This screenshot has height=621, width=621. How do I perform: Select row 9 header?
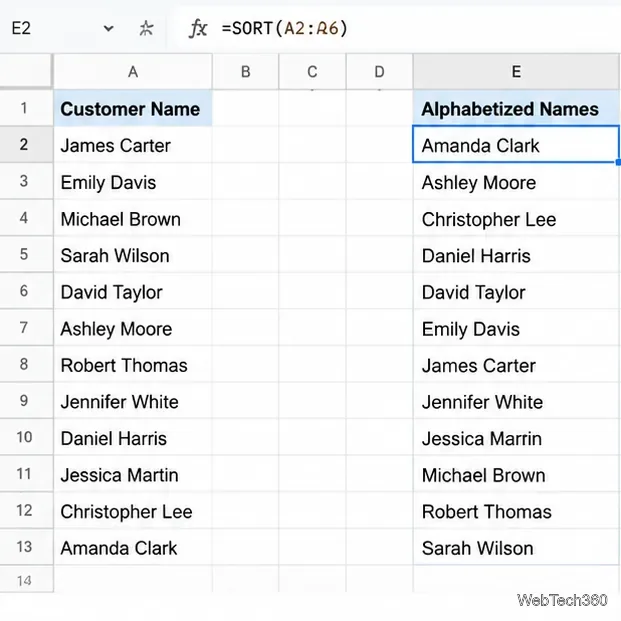(x=26, y=401)
